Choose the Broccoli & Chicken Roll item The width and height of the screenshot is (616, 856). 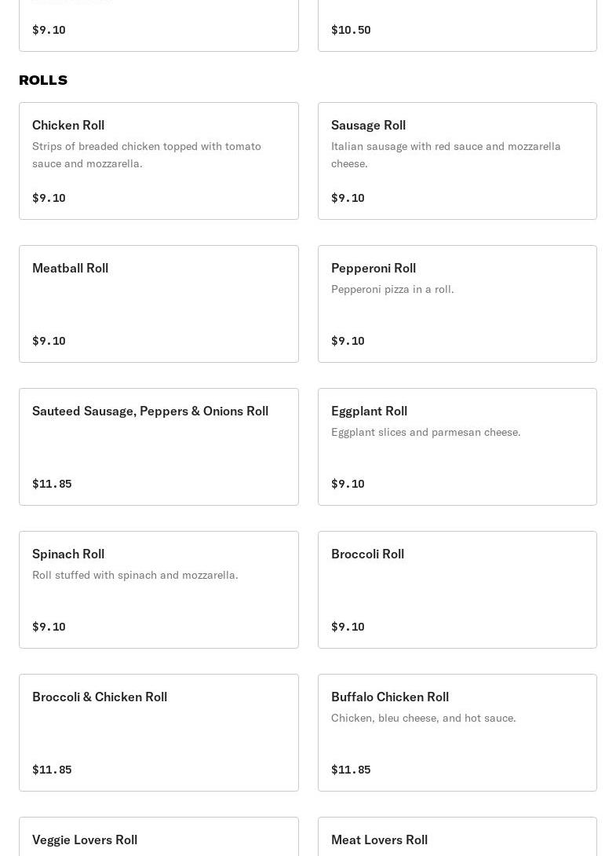click(x=159, y=732)
